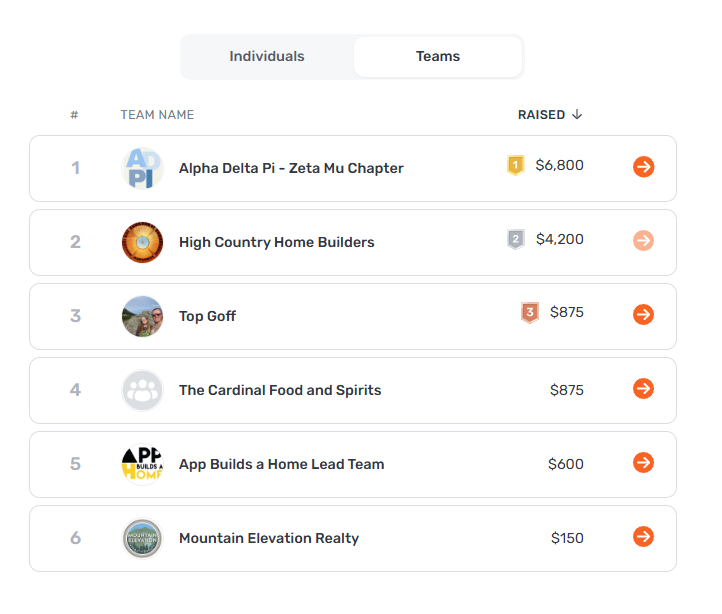Open Alpha Delta Pi team arrow button
The width and height of the screenshot is (722, 614).
(x=643, y=167)
